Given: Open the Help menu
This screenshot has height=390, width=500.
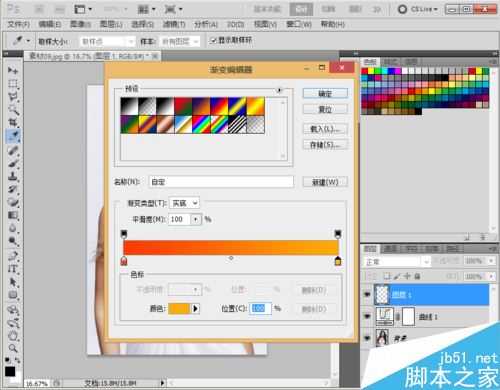Looking at the screenshot, I should coord(332,24).
